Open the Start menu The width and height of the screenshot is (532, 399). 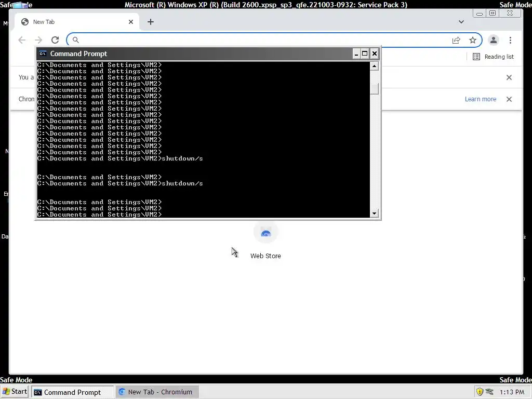point(15,392)
